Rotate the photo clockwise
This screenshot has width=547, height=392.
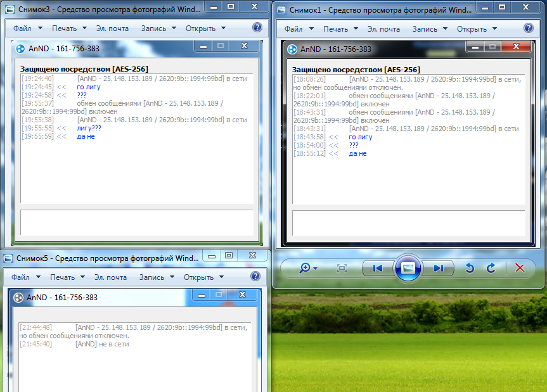(491, 268)
